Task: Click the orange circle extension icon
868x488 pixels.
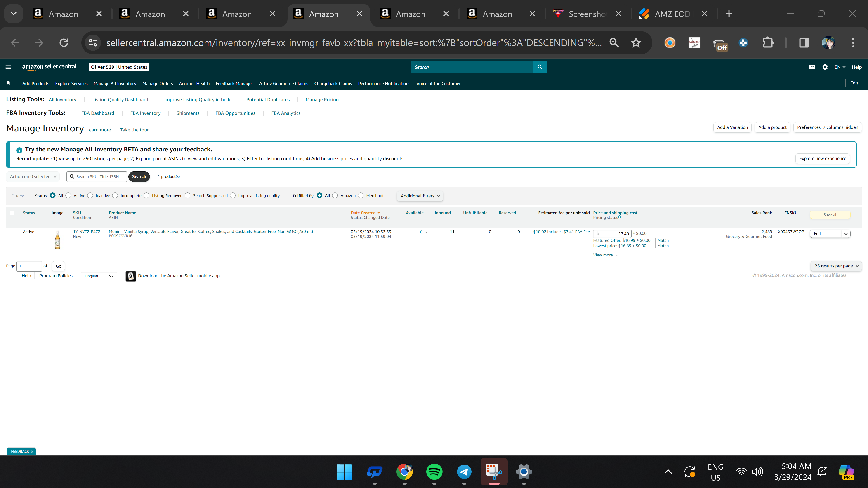Action: click(x=670, y=43)
